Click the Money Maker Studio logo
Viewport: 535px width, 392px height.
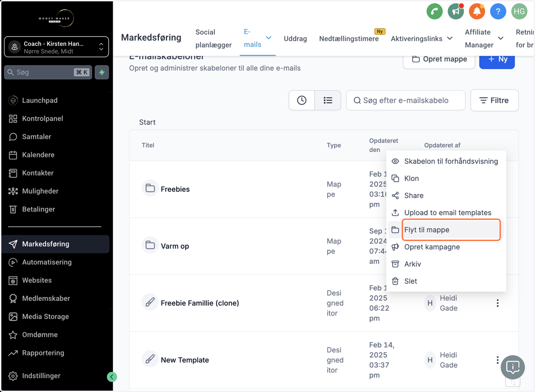pos(56,18)
